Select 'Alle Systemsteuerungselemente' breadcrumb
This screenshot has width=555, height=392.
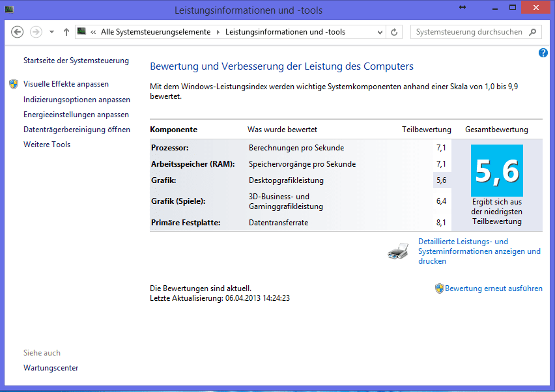pos(156,32)
